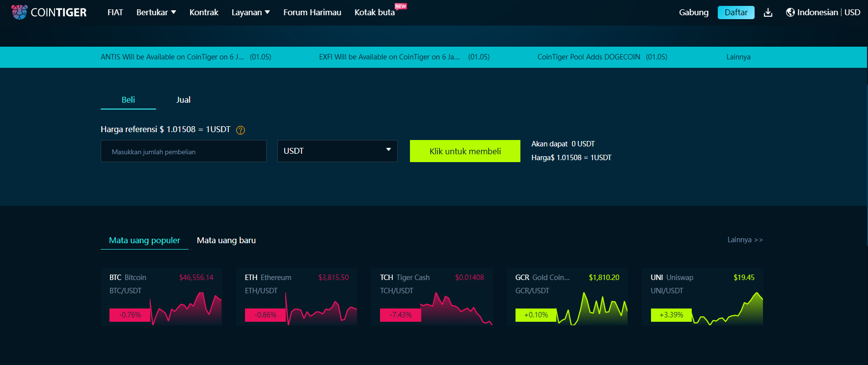Screen dimensions: 868x365
Task: Open the UNI Uniswap market card
Action: pyautogui.click(x=703, y=297)
